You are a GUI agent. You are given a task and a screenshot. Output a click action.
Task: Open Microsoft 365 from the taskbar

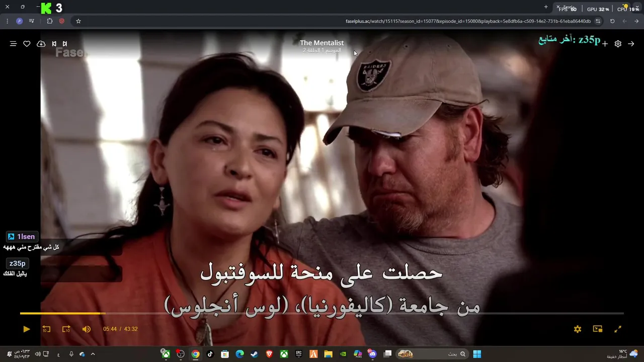pyautogui.click(x=358, y=354)
